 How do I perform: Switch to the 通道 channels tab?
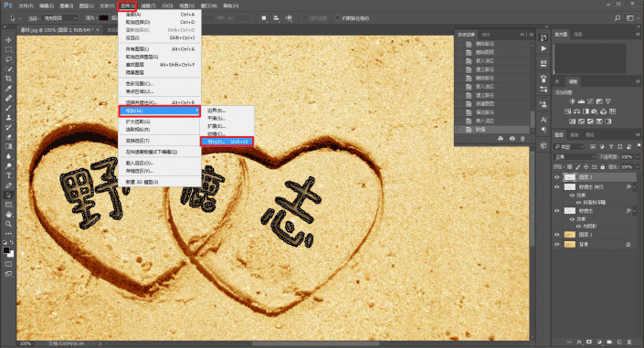pyautogui.click(x=575, y=135)
